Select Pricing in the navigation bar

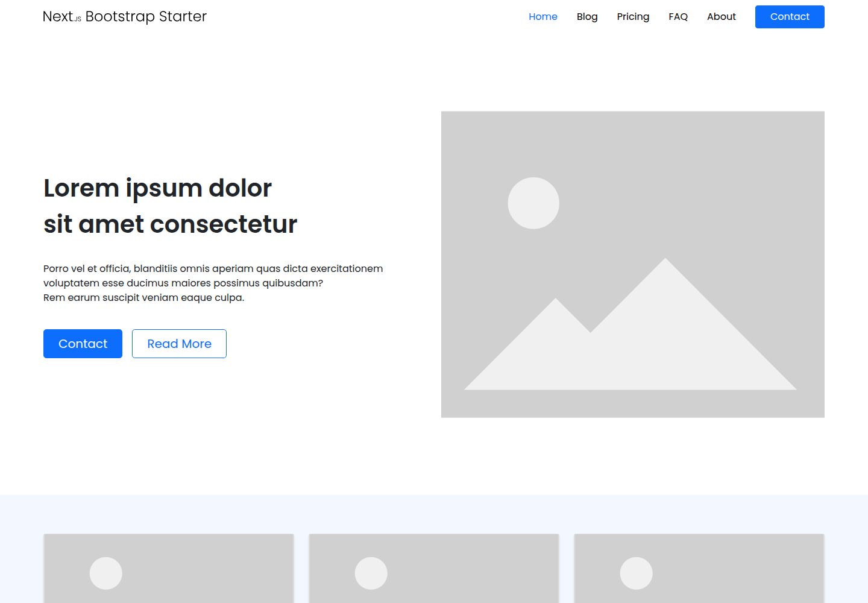633,16
